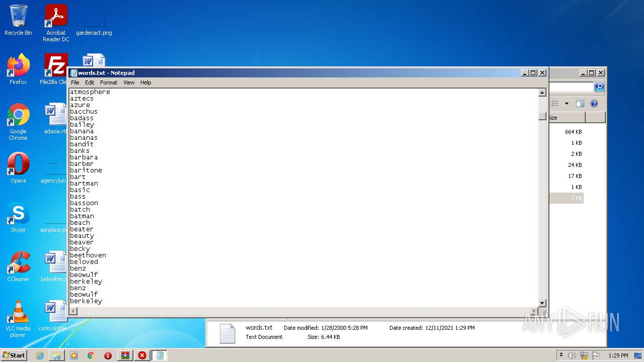Open the Opera icon in the taskbar

[x=108, y=355]
